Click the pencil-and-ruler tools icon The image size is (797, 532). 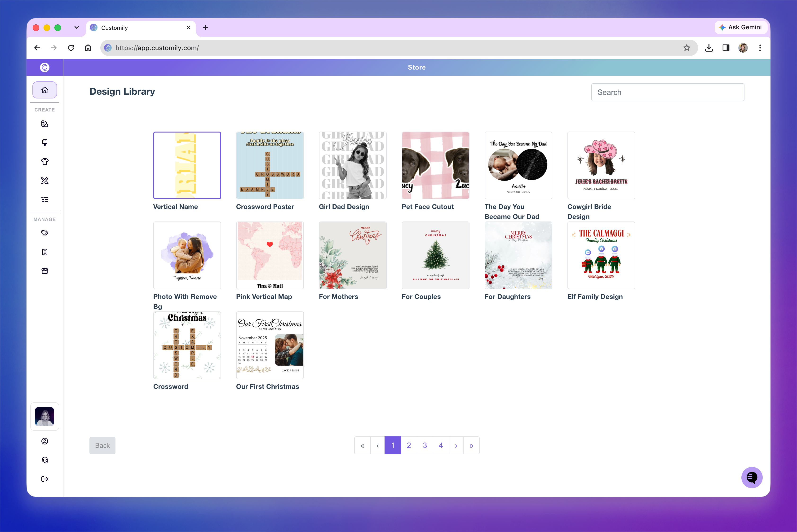pos(45,181)
